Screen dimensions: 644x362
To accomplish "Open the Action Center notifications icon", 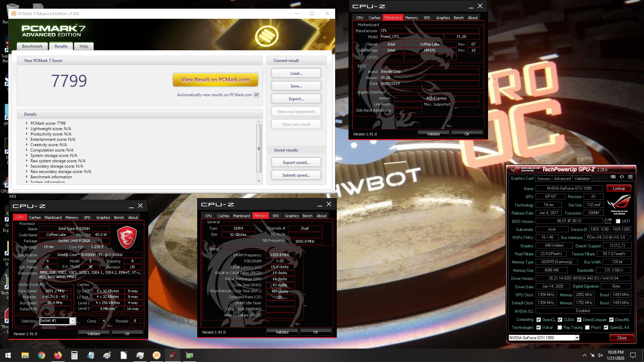I will pyautogui.click(x=633, y=355).
